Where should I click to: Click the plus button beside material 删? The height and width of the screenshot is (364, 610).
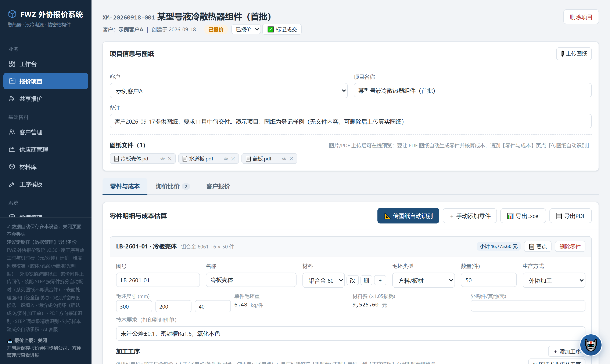tap(380, 280)
